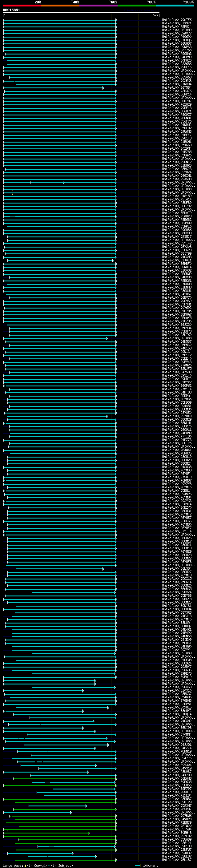The width and height of the screenshot is (197, 868).
Task: Open the UniRef100_Q9YHX0 label
Action: [x=177, y=416]
